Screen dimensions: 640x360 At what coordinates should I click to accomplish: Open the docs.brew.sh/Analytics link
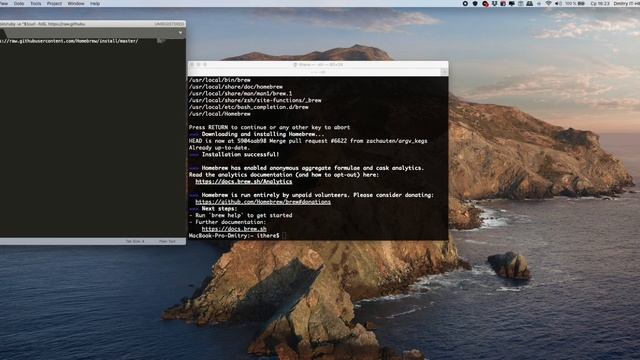pyautogui.click(x=244, y=182)
